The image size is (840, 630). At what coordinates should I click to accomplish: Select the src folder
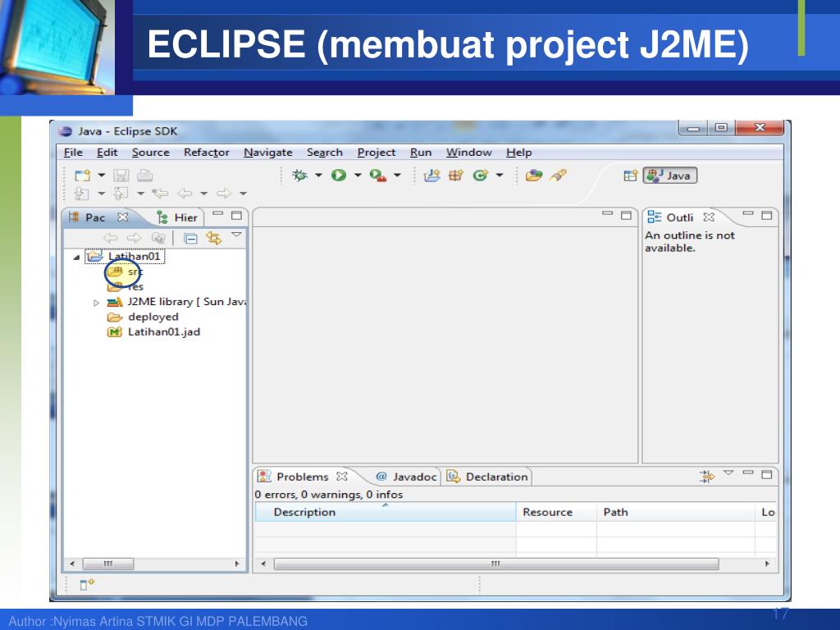pos(126,272)
